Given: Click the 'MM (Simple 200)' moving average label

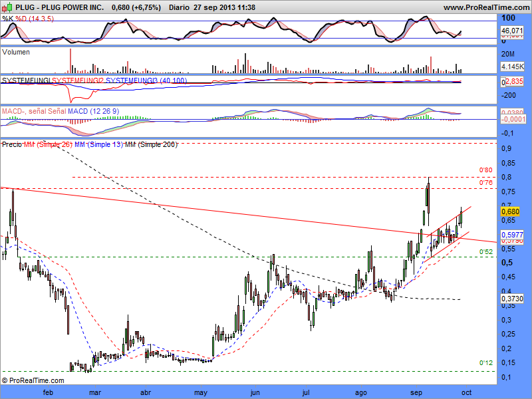Looking at the screenshot, I should coord(151,144).
